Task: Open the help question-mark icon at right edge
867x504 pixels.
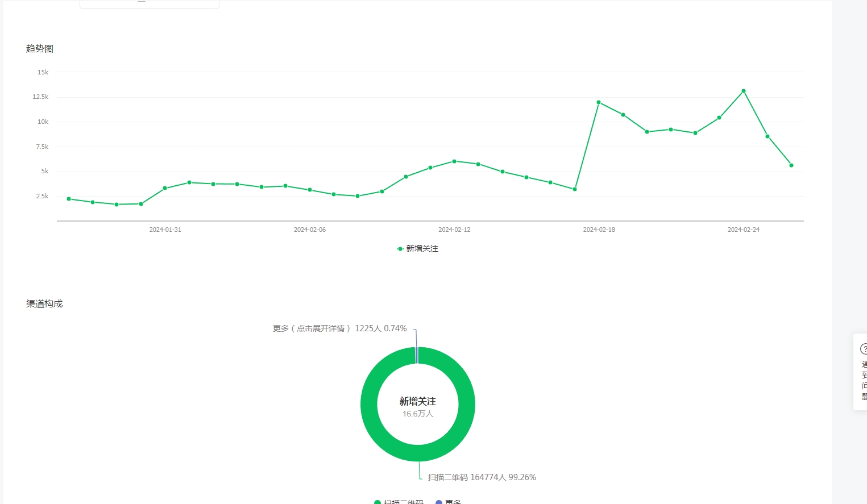Action: (864, 349)
